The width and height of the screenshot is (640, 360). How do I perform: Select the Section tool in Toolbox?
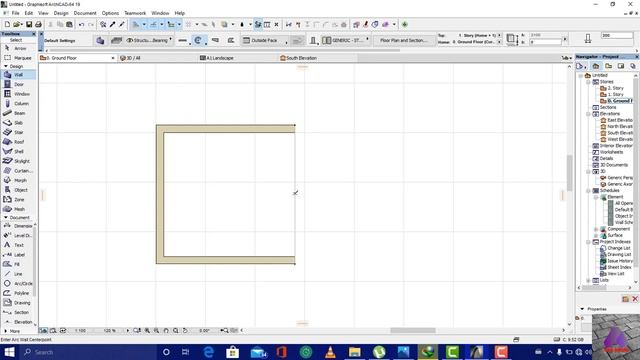(18, 312)
